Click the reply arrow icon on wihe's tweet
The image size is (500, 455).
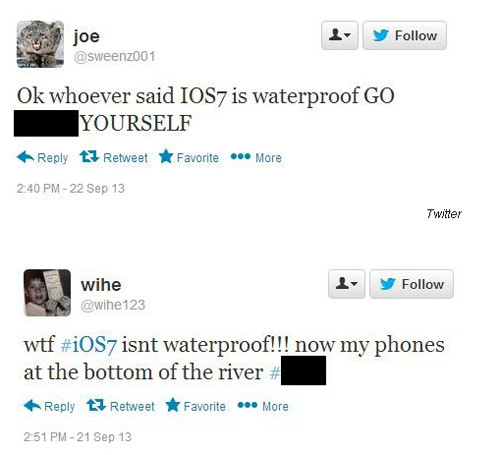coord(32,406)
